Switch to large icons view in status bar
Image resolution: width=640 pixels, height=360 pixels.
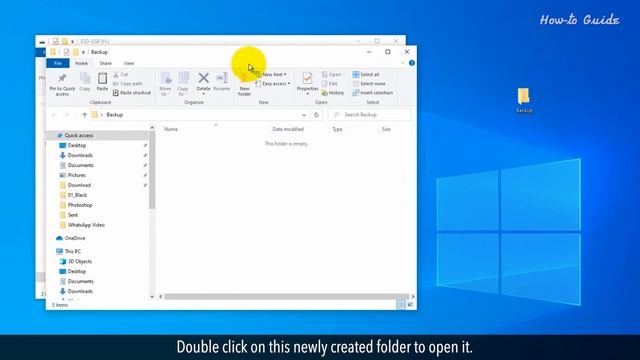pyautogui.click(x=410, y=304)
